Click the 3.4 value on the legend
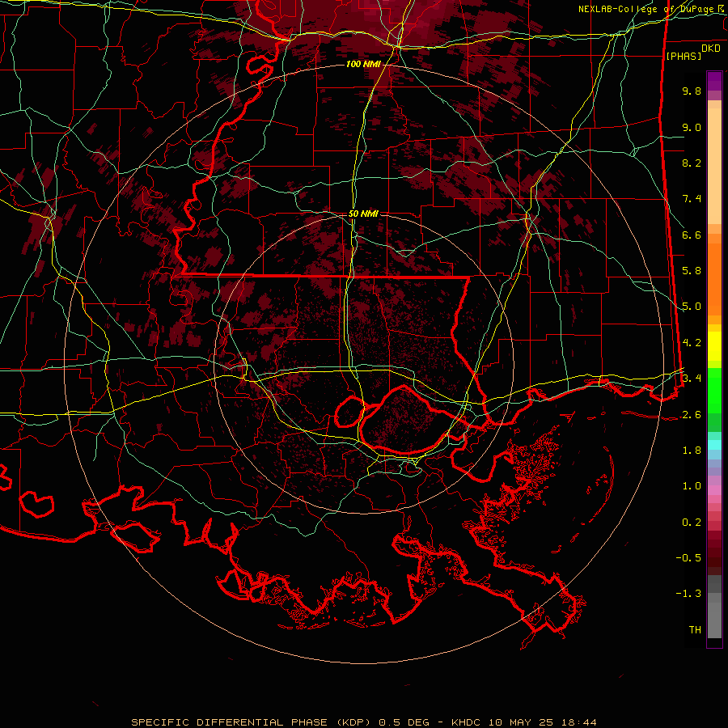728x728 pixels. tap(692, 379)
